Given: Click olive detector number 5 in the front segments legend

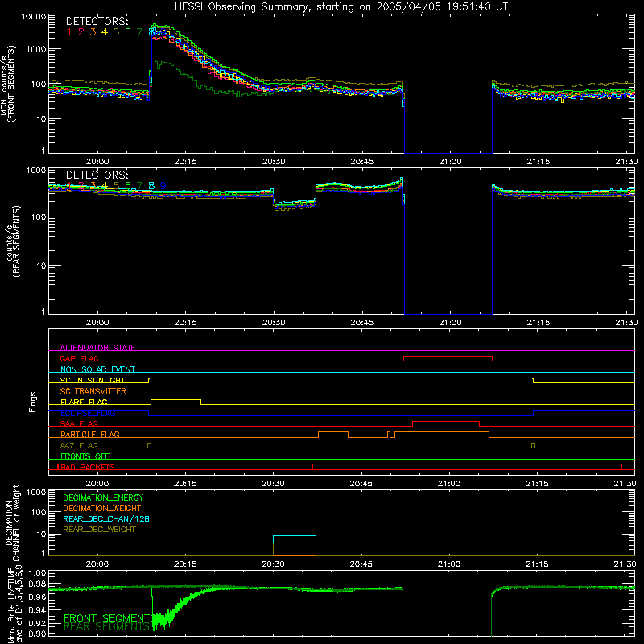Looking at the screenshot, I should pos(116,32).
